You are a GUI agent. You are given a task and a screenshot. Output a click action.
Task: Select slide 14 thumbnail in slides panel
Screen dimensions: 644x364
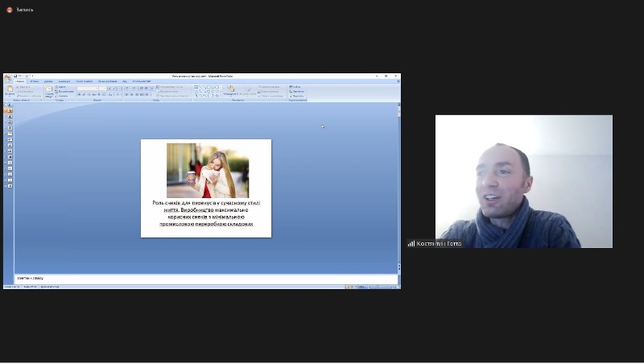[x=10, y=186]
